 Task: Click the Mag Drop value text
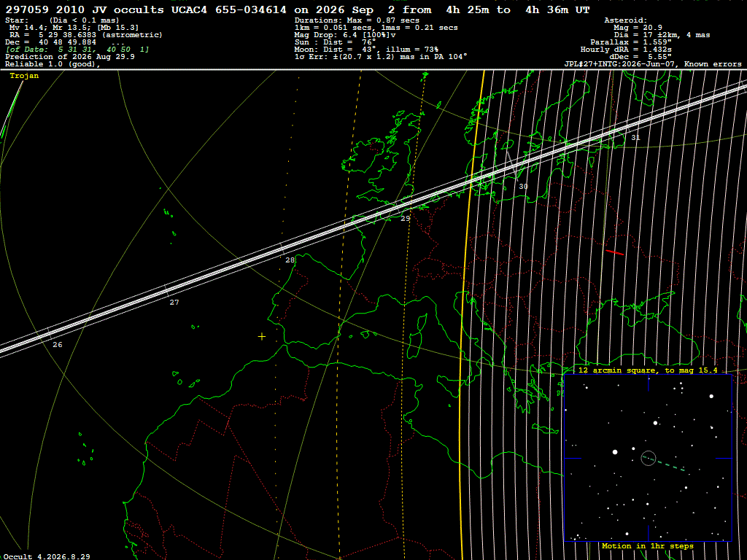click(345, 35)
